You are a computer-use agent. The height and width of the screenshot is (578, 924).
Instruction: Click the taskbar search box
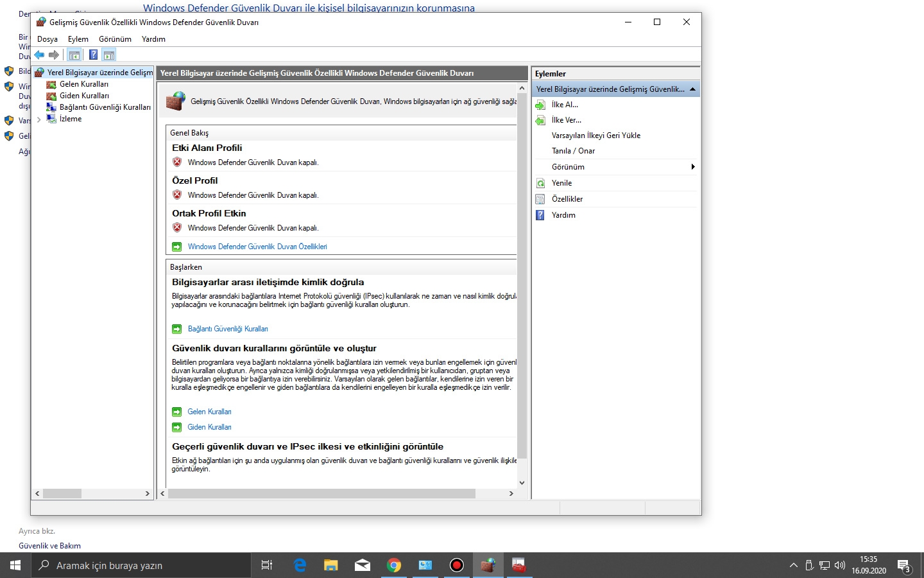[x=141, y=565]
